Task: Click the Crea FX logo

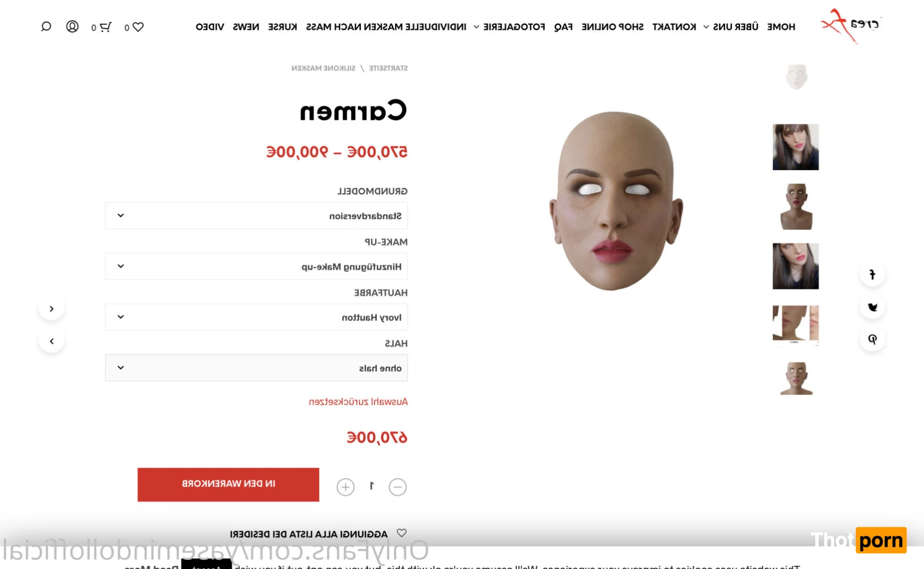Action: point(850,26)
